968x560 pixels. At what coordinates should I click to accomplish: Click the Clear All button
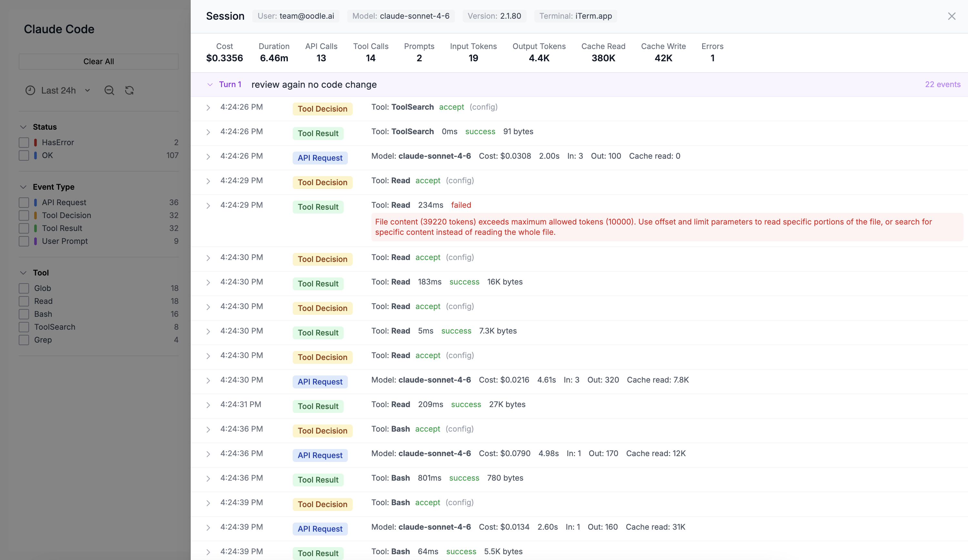[x=98, y=62]
